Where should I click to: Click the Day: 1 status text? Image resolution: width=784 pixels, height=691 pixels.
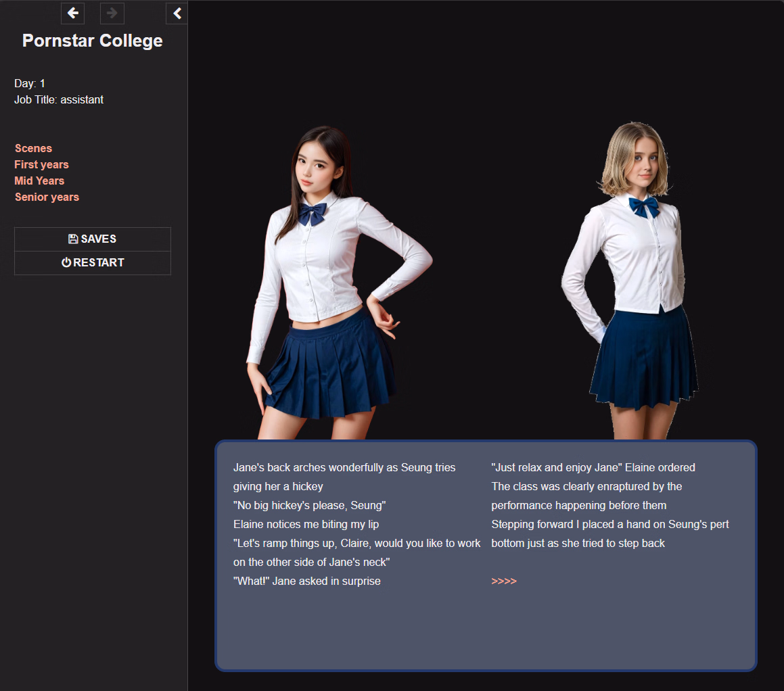click(30, 83)
